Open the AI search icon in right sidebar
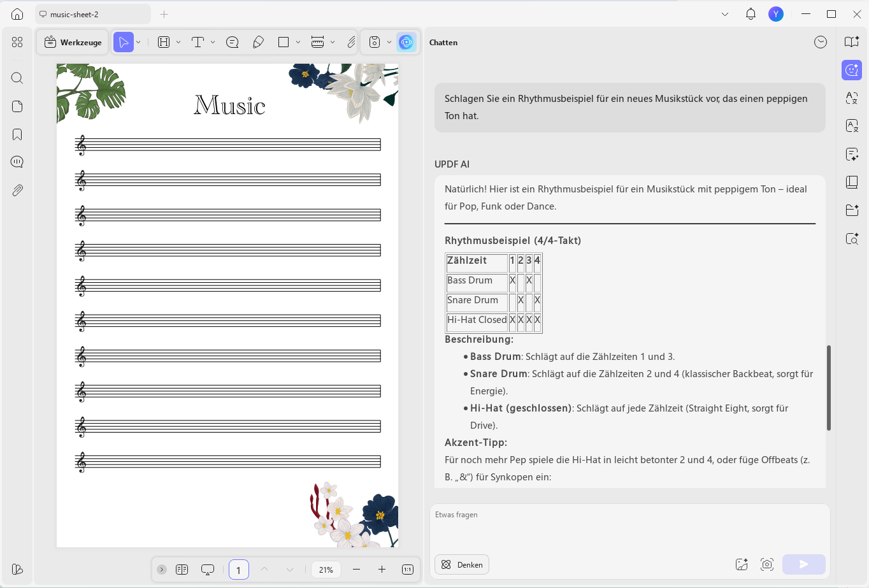The height and width of the screenshot is (588, 869). pyautogui.click(x=852, y=239)
